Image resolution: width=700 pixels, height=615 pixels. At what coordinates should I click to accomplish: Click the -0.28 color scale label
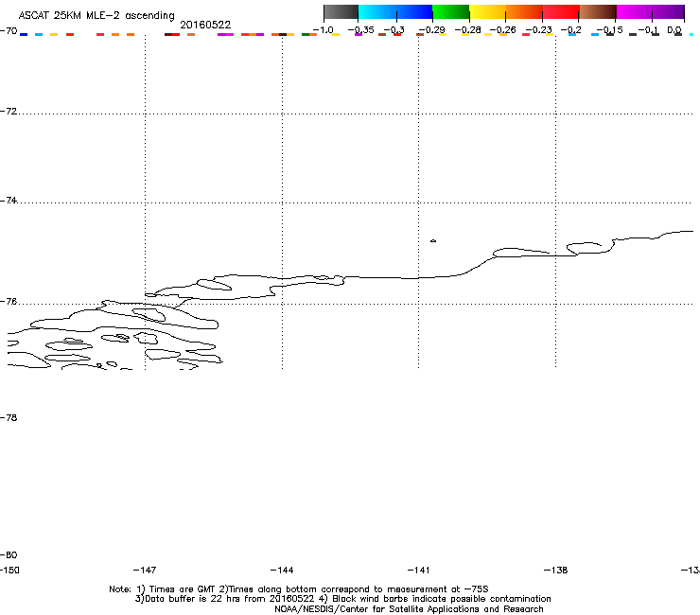point(467,30)
